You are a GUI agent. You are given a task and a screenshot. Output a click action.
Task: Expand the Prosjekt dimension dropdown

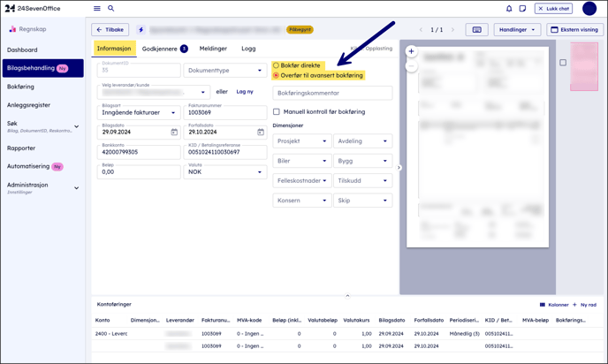(x=301, y=141)
